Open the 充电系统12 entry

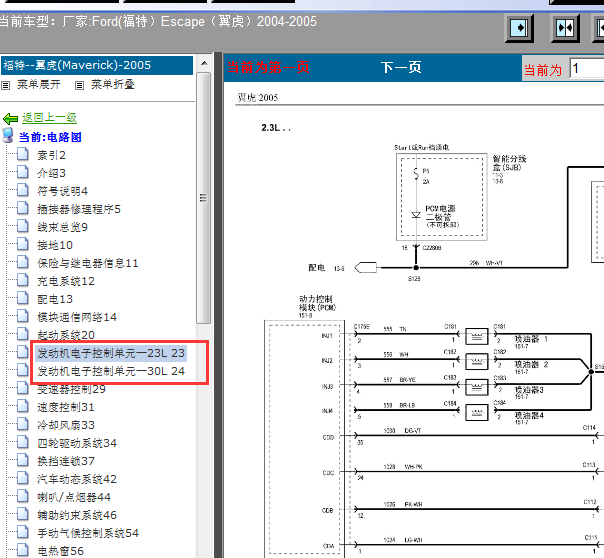tap(66, 281)
